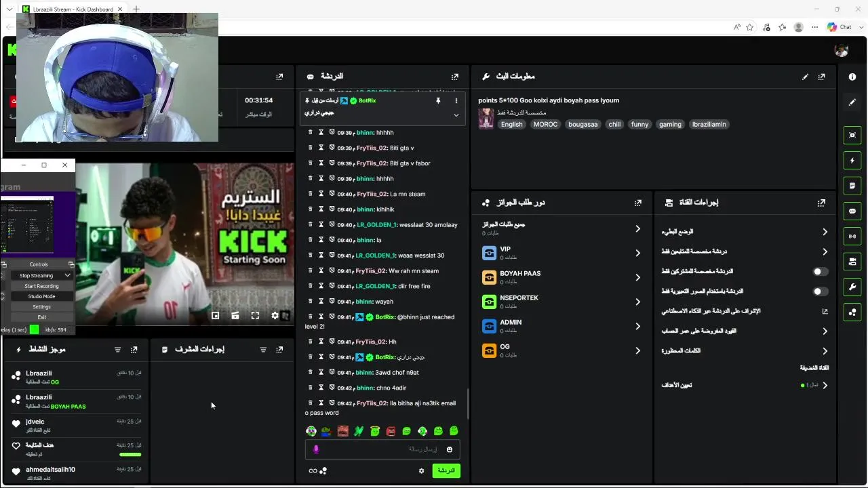
Task: Open a new browser tab
Action: [x=136, y=9]
